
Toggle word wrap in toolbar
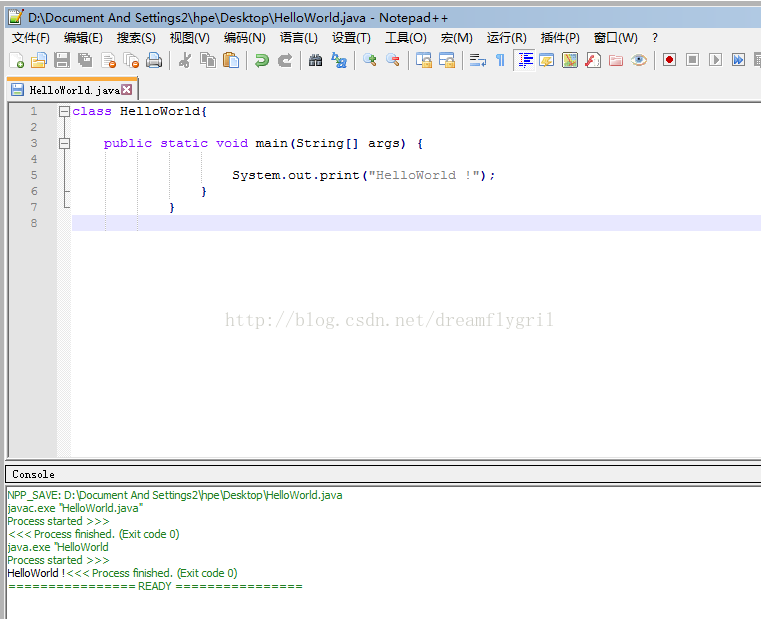point(478,60)
